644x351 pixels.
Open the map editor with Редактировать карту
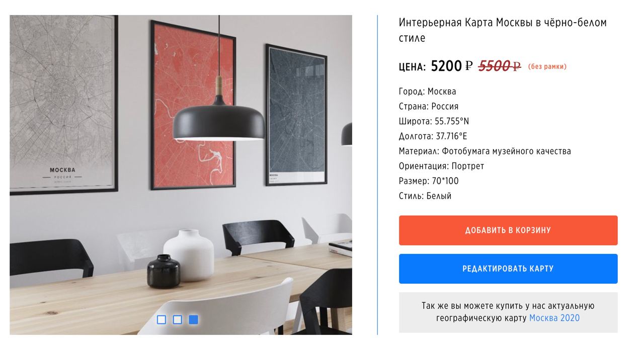(x=508, y=269)
